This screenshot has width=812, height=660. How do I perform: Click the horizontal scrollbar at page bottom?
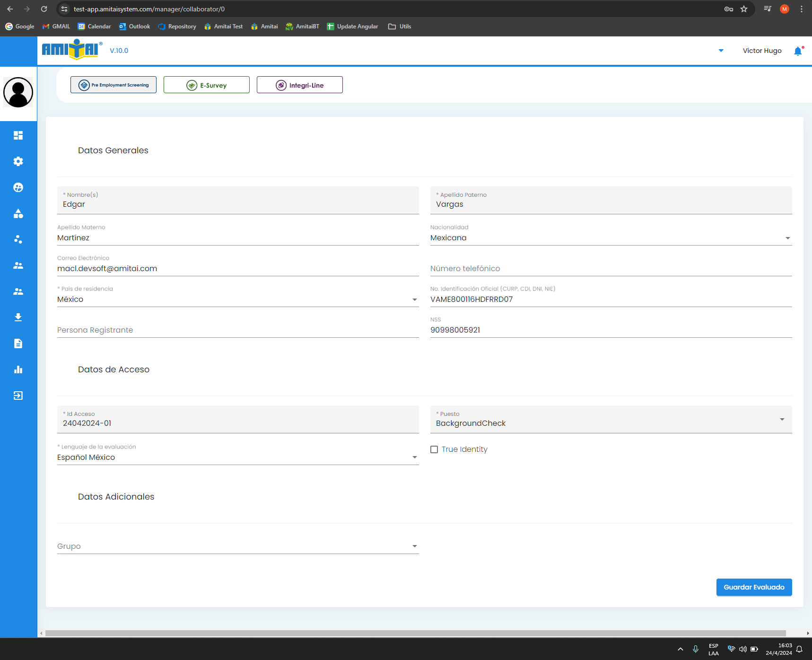point(415,633)
